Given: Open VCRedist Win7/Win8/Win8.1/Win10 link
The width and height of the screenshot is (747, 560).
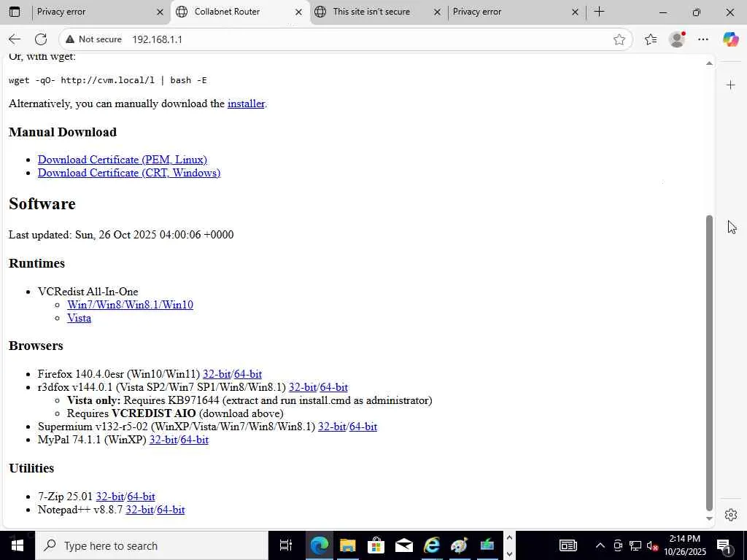Looking at the screenshot, I should point(130,305).
